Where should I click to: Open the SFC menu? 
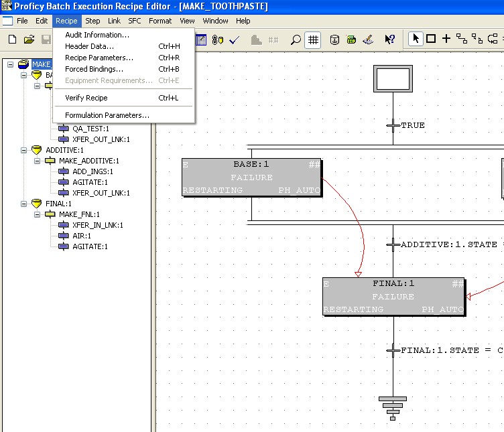[134, 21]
